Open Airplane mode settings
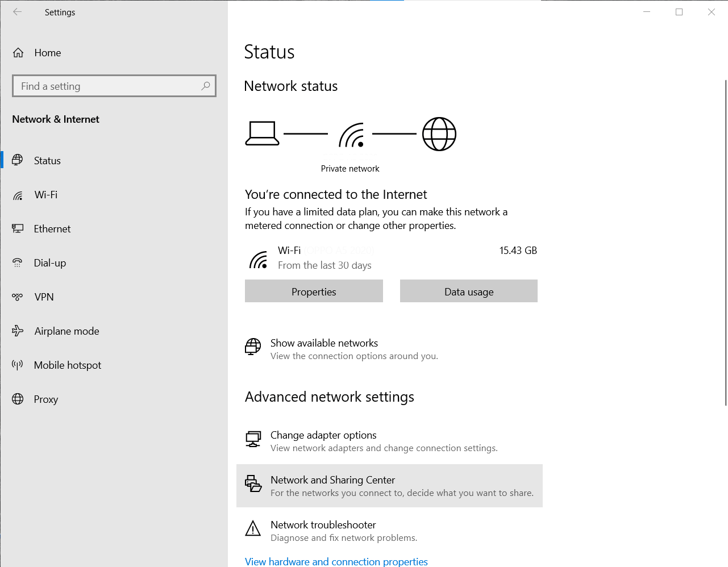728x567 pixels. [66, 331]
